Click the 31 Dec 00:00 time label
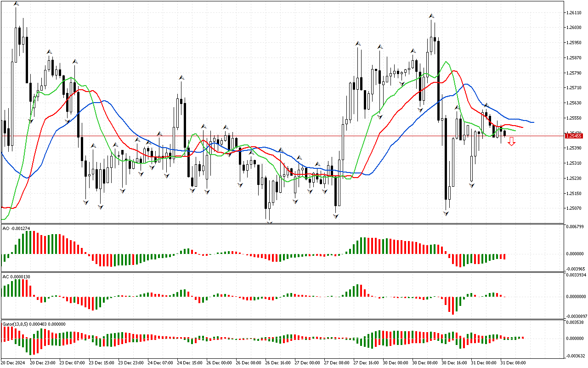The height and width of the screenshot is (368, 588). tap(484, 363)
